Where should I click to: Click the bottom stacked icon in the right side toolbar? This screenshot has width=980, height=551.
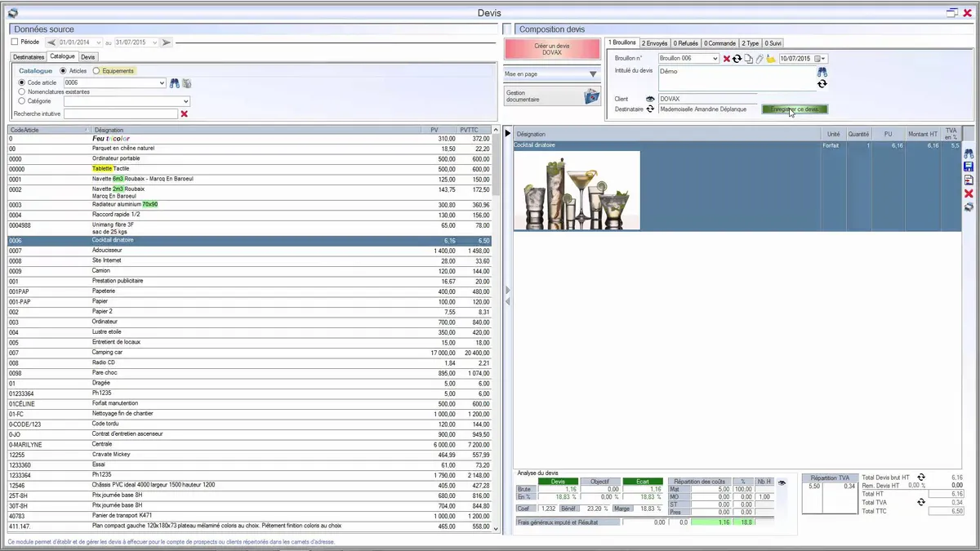coord(969,207)
